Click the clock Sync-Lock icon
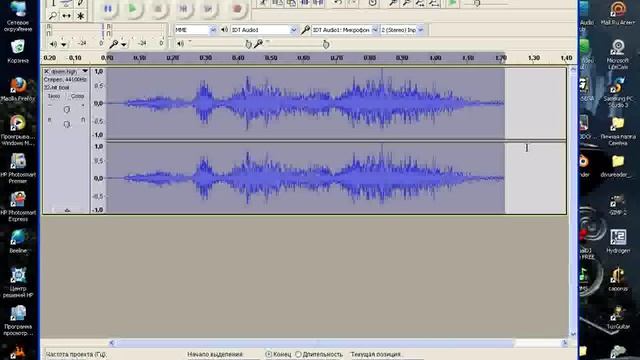Viewport: 640px width, 360px height. coord(373,3)
